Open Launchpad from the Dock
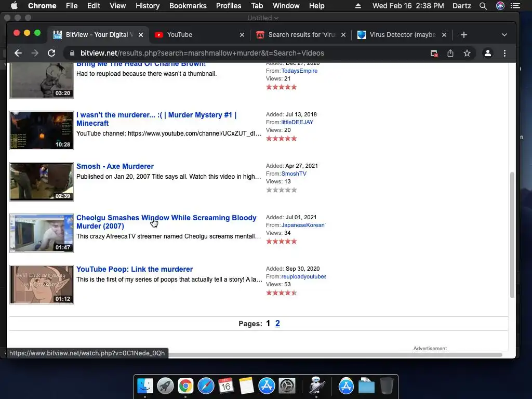Image resolution: width=532 pixels, height=399 pixels. point(165,386)
